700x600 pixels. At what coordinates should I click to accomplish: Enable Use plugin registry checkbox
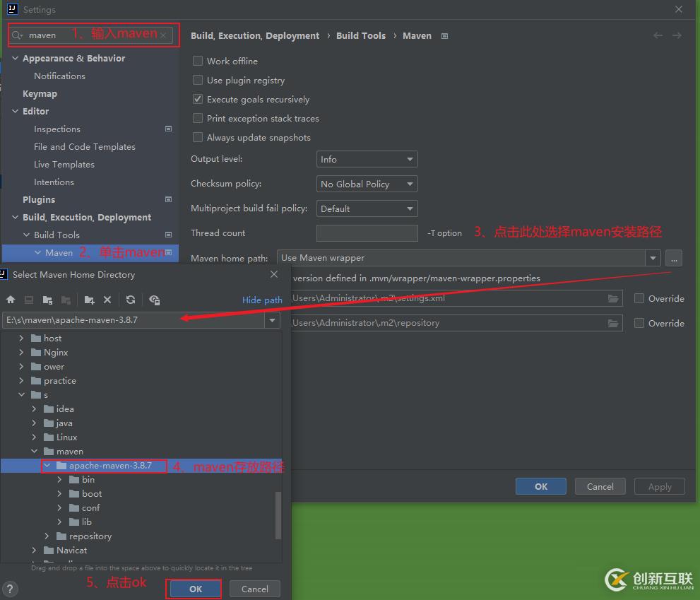(197, 80)
